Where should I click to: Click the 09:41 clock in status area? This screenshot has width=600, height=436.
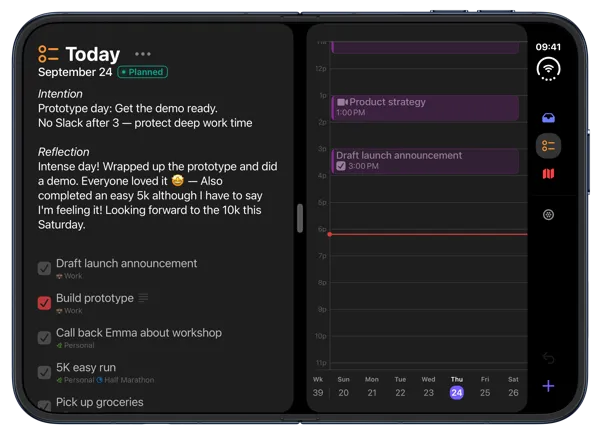[548, 47]
